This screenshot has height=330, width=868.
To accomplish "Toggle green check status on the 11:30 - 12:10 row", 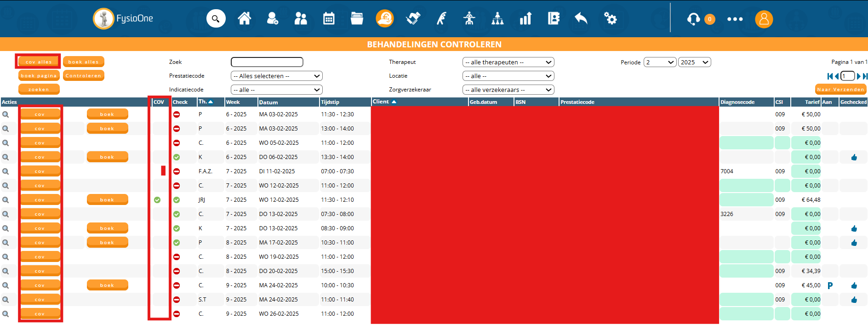I will coord(177,200).
